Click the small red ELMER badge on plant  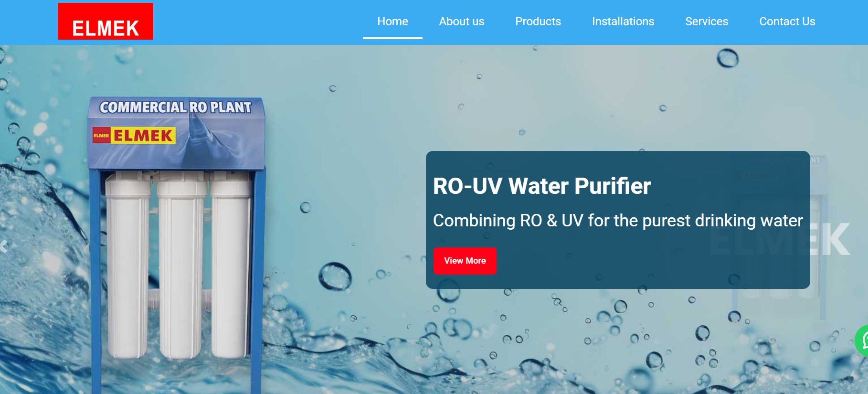[101, 136]
